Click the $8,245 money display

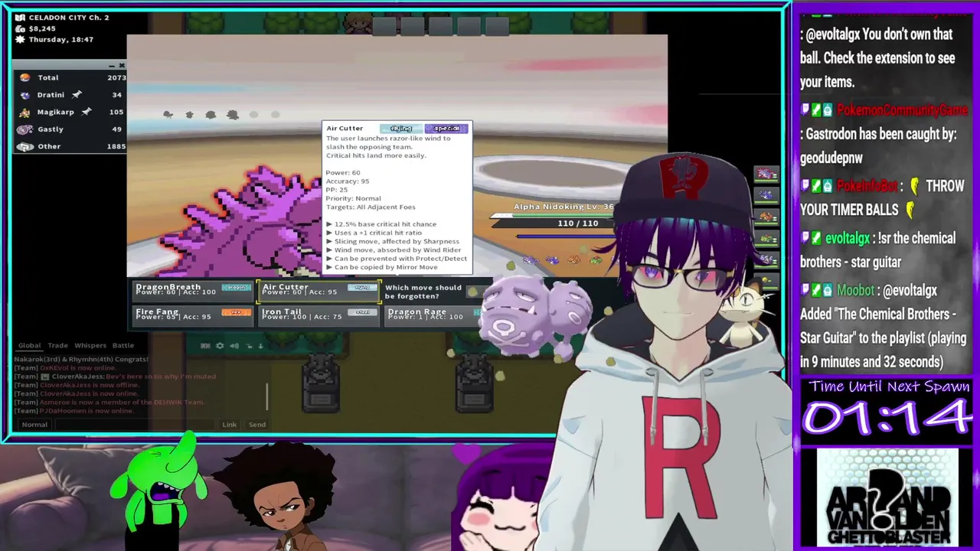click(x=42, y=28)
